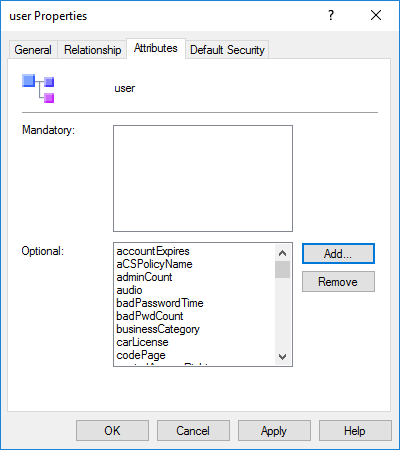Click the Remove button
The height and width of the screenshot is (450, 400).
[x=338, y=282]
